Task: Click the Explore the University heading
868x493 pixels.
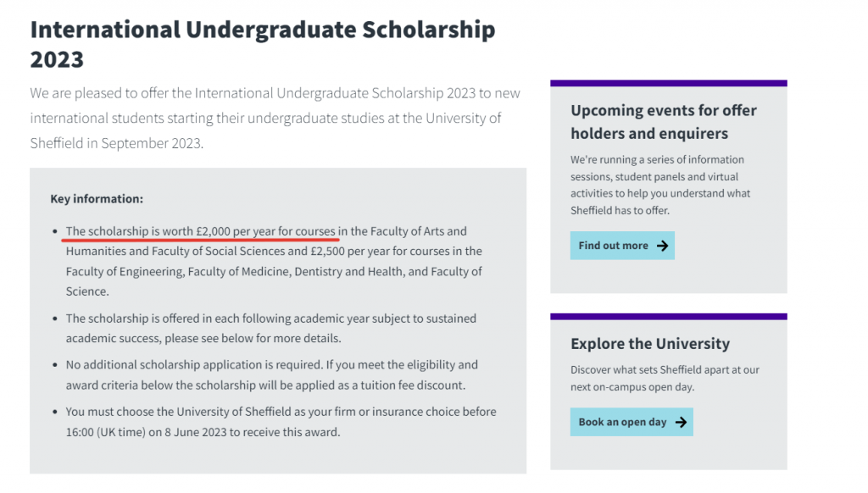Action: pyautogui.click(x=649, y=344)
